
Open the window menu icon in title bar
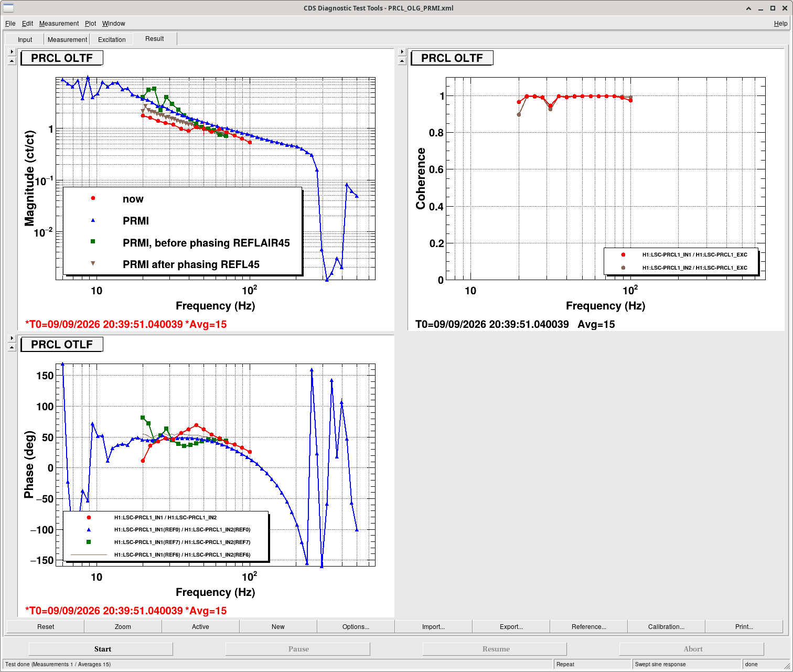click(8, 8)
